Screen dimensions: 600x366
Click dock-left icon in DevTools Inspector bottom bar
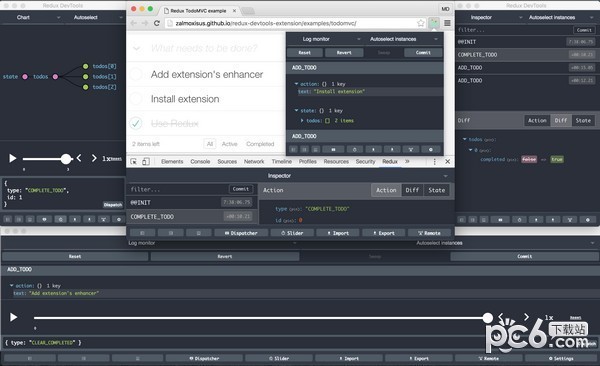point(142,233)
